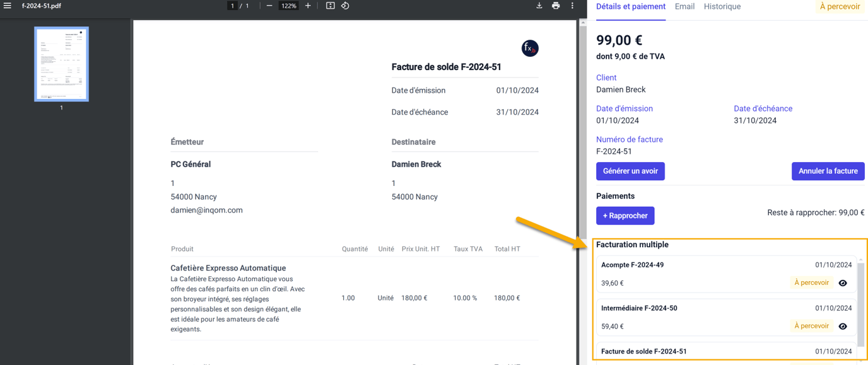View the Intermédiaire F-2024-50 invoice via eye icon
This screenshot has width=868, height=365.
(x=843, y=327)
